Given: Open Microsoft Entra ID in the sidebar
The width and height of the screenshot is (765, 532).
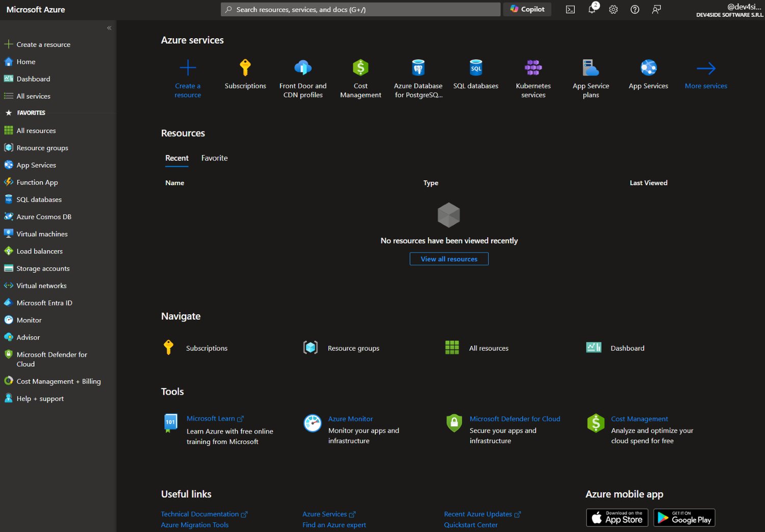Looking at the screenshot, I should [44, 303].
